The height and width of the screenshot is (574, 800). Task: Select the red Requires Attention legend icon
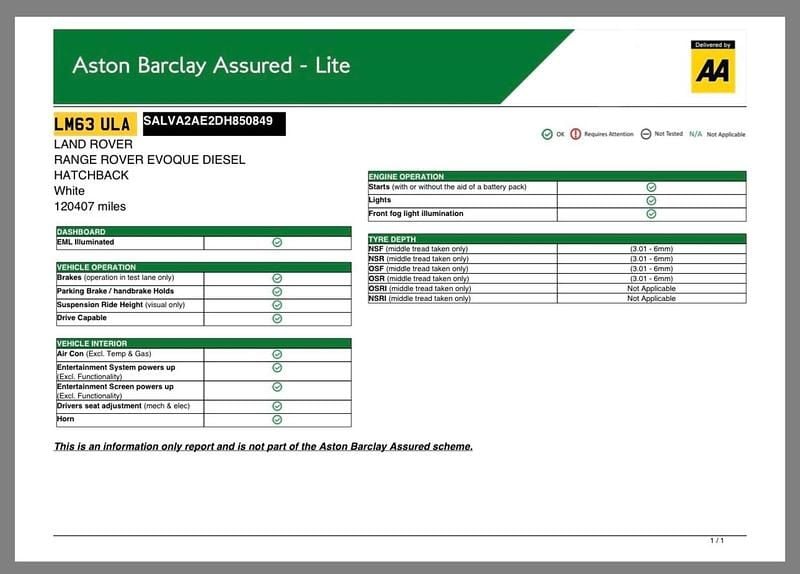[575, 134]
